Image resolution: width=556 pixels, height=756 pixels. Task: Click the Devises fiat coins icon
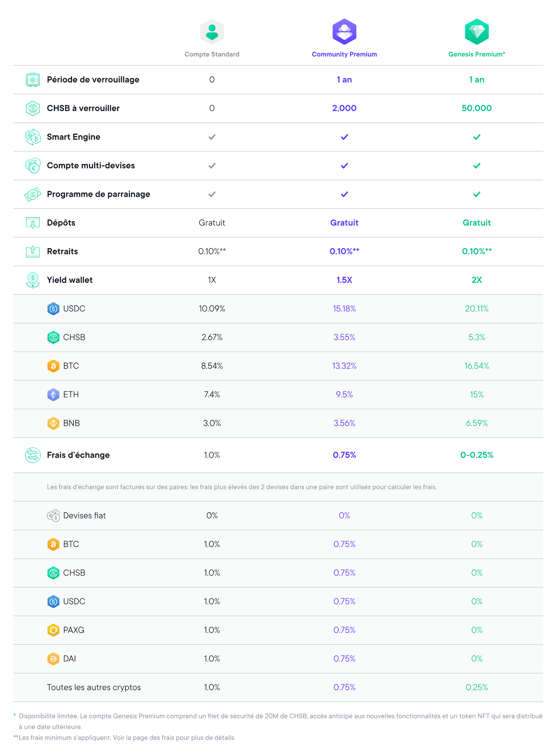pyautogui.click(x=53, y=515)
